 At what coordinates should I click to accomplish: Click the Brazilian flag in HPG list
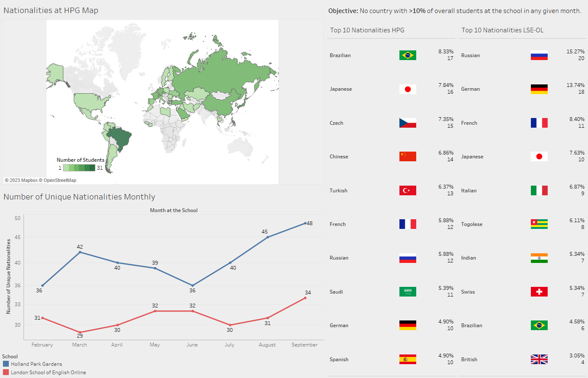coord(407,55)
